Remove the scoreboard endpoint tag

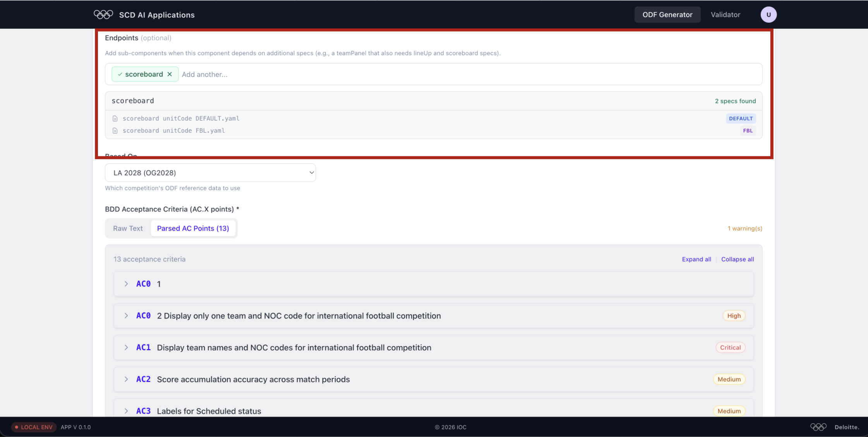[x=170, y=74]
